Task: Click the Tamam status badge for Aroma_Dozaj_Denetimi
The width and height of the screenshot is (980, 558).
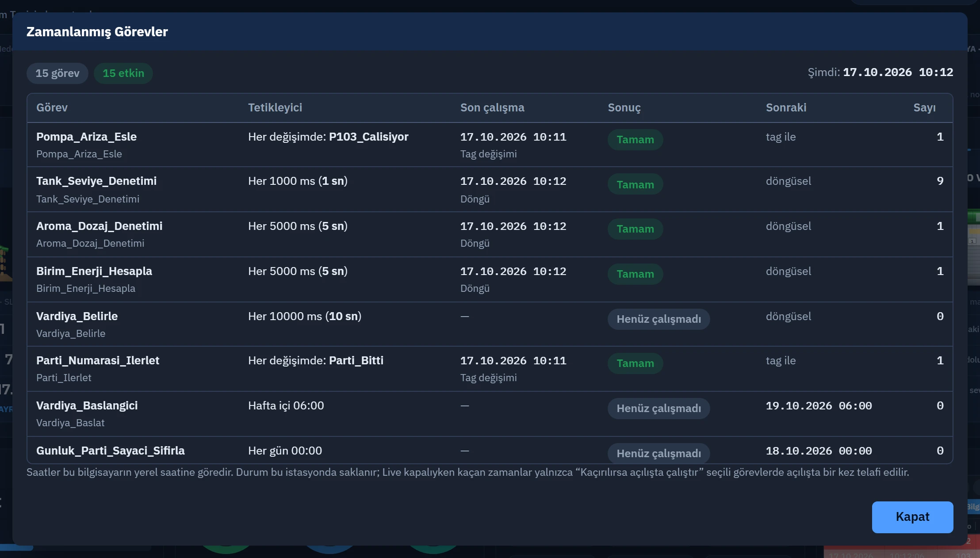Action: [635, 229]
